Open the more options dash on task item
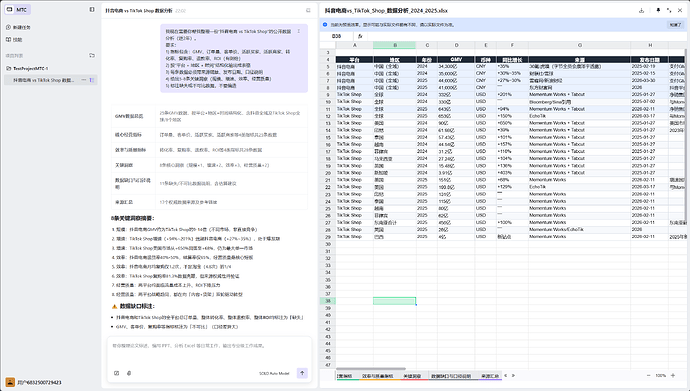690x391 pixels. (x=84, y=80)
